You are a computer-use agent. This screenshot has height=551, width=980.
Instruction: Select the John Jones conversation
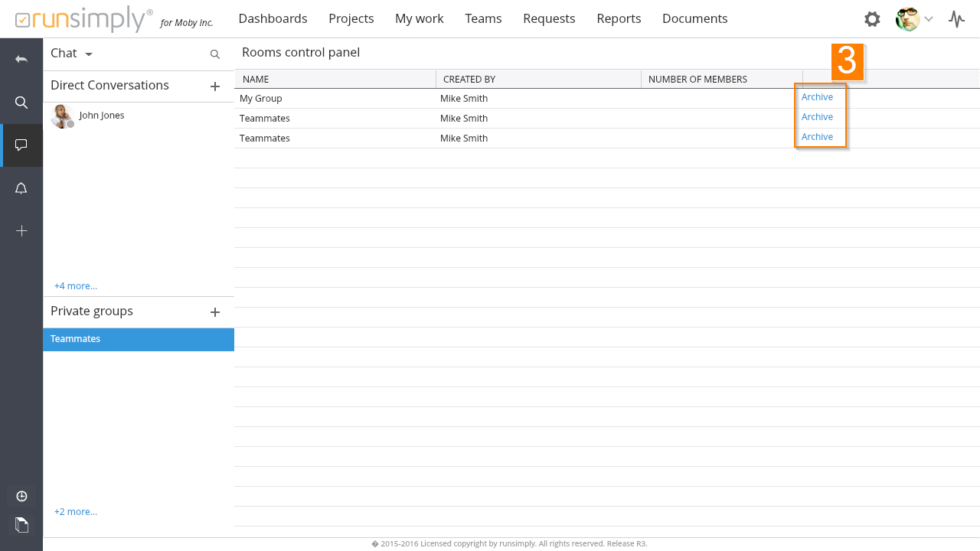point(101,116)
